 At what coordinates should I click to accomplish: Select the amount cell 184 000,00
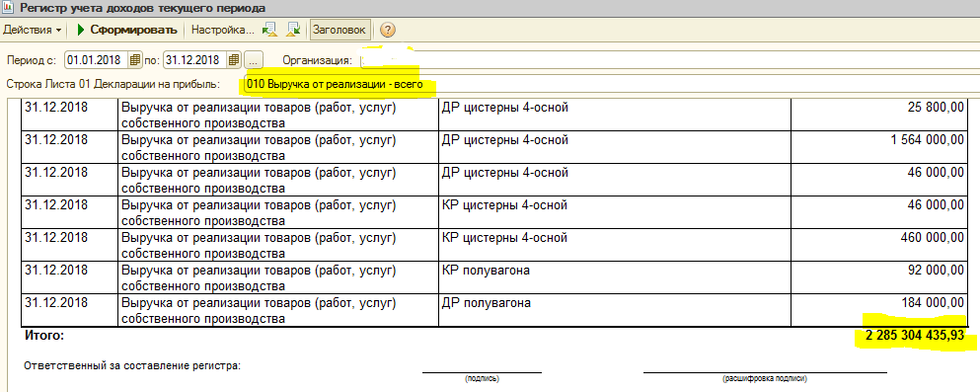click(880, 309)
